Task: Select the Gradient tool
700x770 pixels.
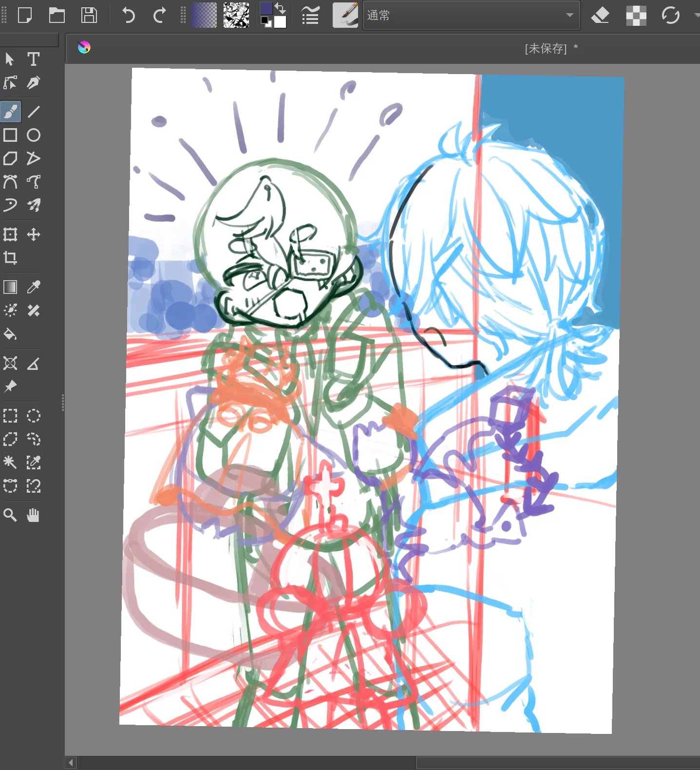Action: click(10, 287)
